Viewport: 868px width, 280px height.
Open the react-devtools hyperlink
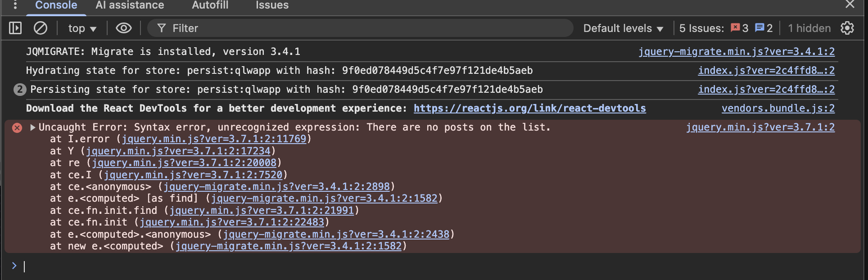tap(529, 108)
